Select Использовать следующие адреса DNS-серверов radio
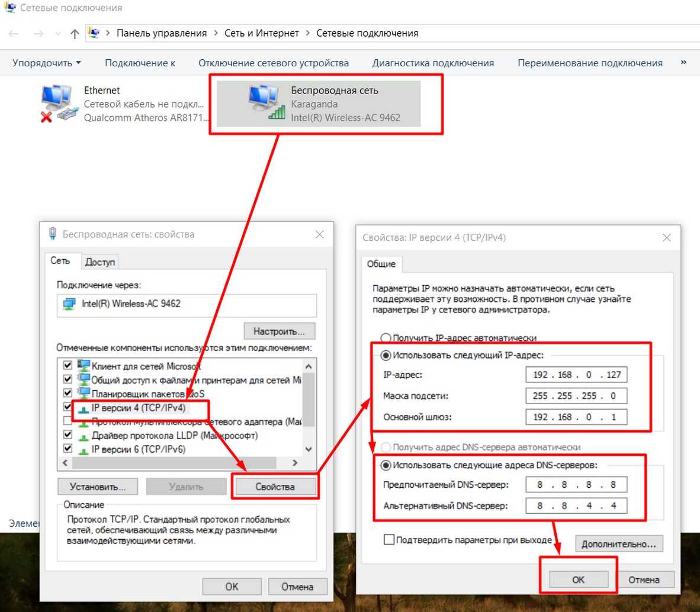 [386, 465]
